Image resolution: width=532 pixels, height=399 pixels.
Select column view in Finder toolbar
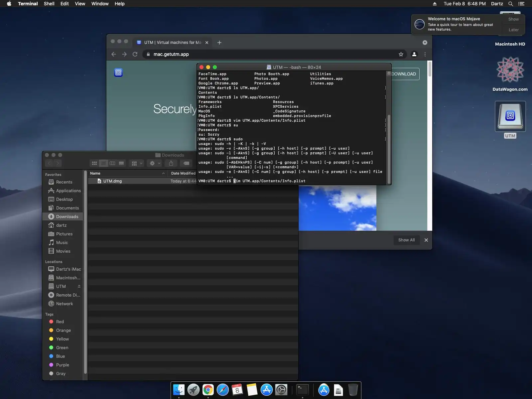(112, 163)
